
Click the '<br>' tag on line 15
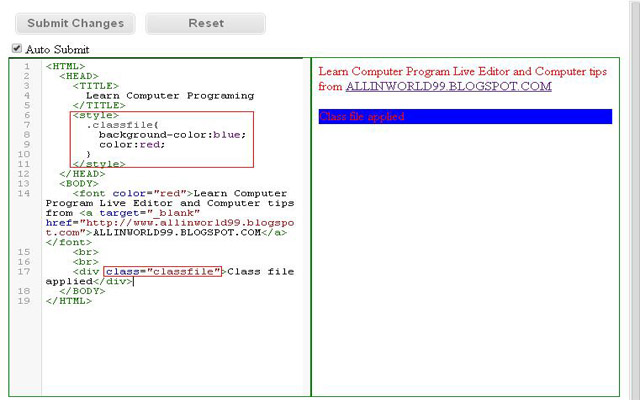tap(86, 252)
